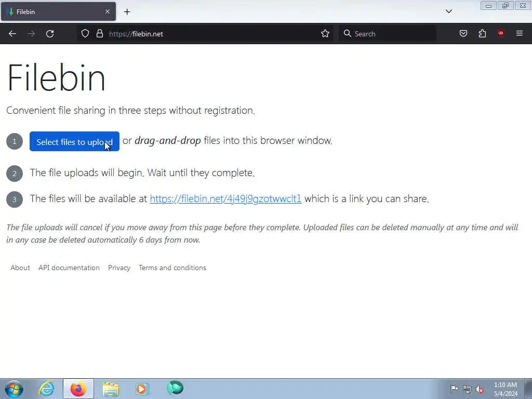Open the Windows Start menu
Screen dimensions: 532x399
(x=14, y=389)
